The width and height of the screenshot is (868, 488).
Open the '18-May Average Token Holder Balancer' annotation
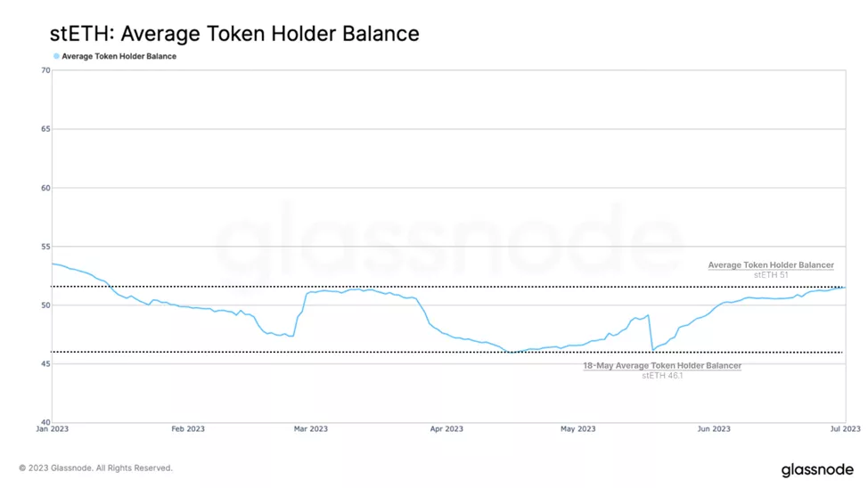pos(662,366)
